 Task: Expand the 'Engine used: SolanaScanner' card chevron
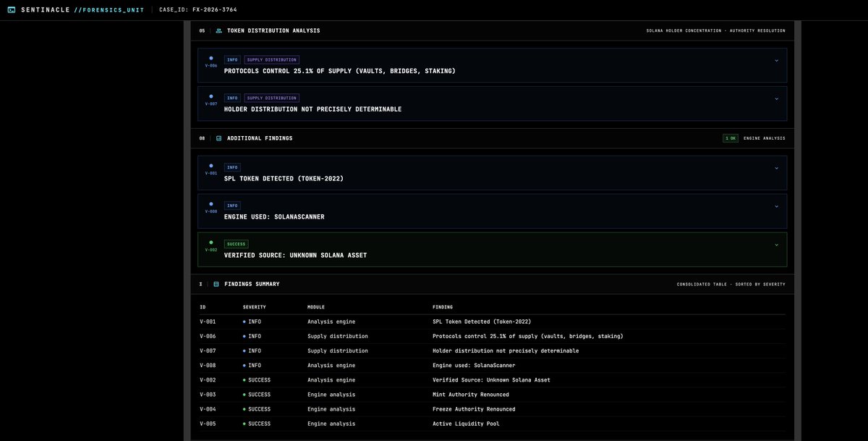click(x=776, y=206)
